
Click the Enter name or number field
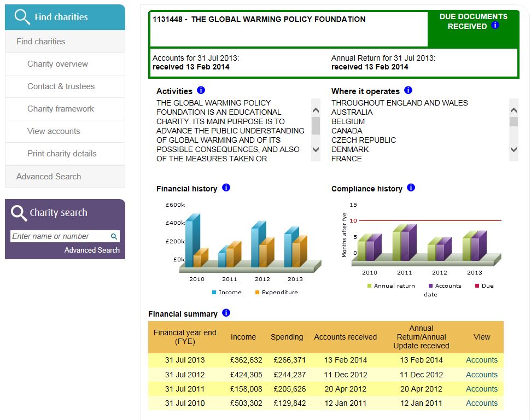(59, 236)
